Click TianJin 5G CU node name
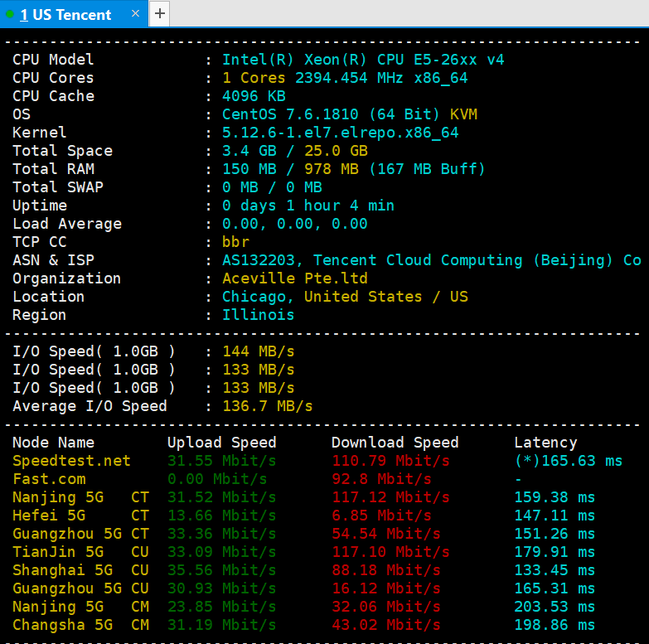This screenshot has width=649, height=644. (80, 552)
